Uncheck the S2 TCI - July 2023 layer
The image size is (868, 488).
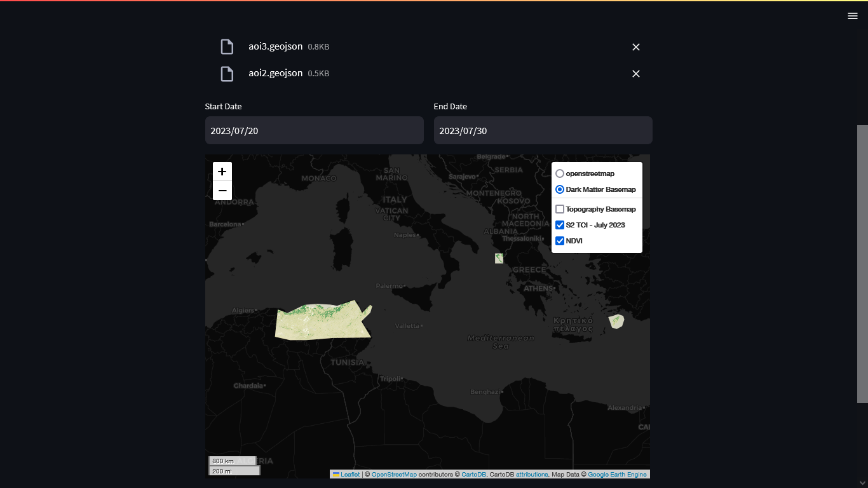pos(560,225)
